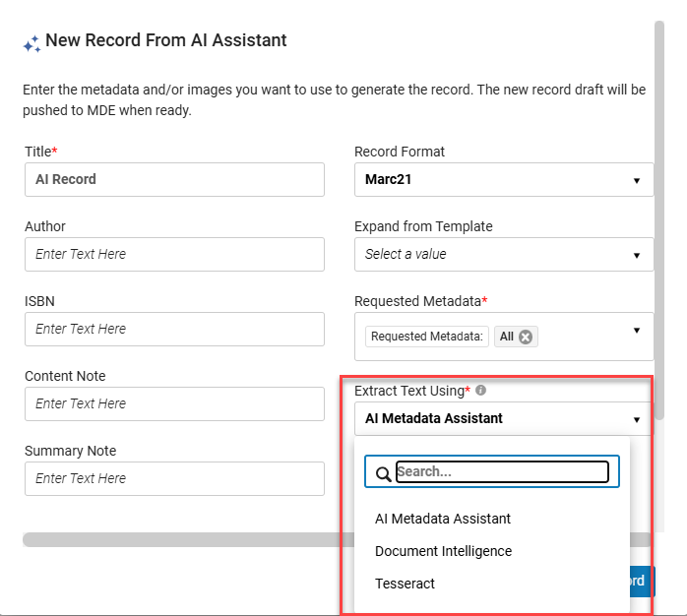Screen dimensions: 687x616
Task: Click the ISBN text box
Action: click(x=174, y=329)
